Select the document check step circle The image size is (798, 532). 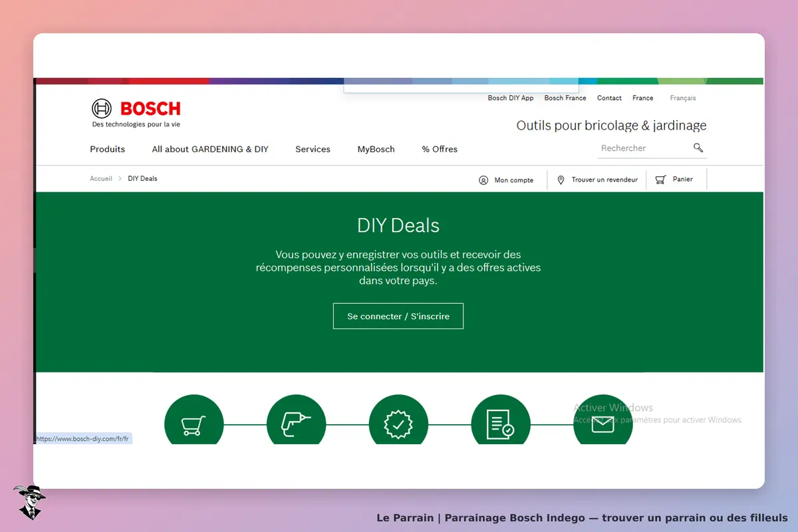501,419
